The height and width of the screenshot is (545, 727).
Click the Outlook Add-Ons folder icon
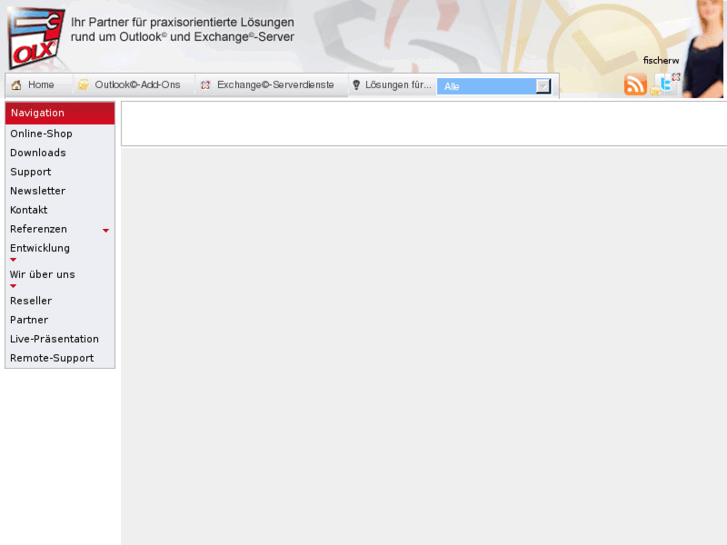[83, 85]
